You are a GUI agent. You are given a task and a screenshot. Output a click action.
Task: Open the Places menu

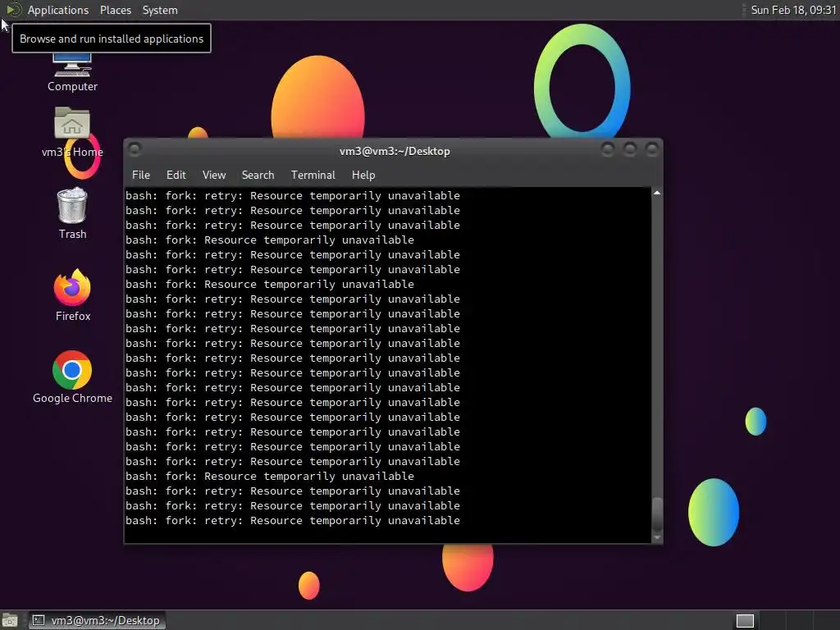[115, 10]
